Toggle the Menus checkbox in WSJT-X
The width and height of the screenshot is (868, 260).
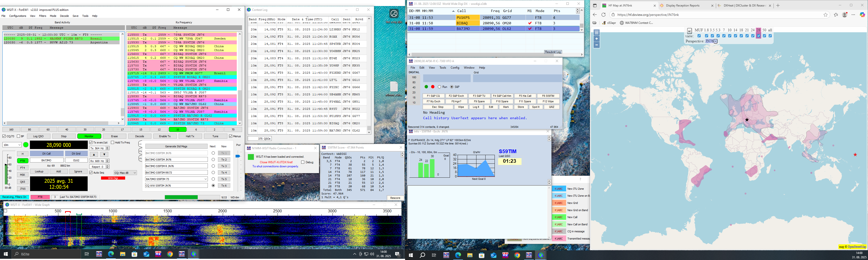[231, 136]
